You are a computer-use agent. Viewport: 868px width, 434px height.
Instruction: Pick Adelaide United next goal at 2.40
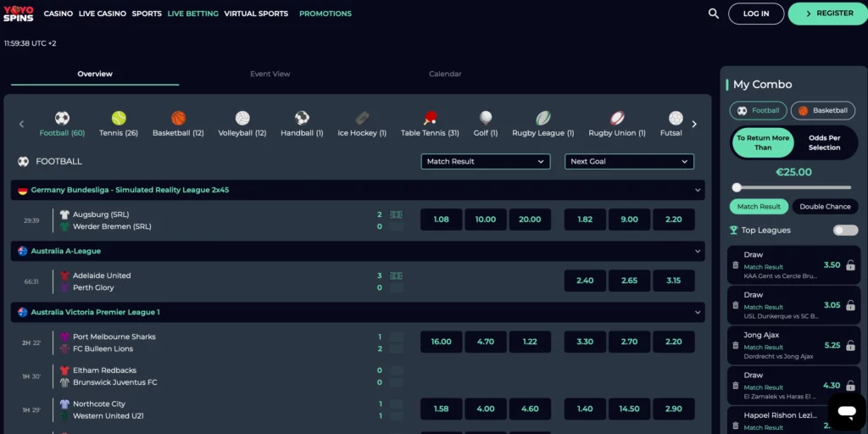585,281
